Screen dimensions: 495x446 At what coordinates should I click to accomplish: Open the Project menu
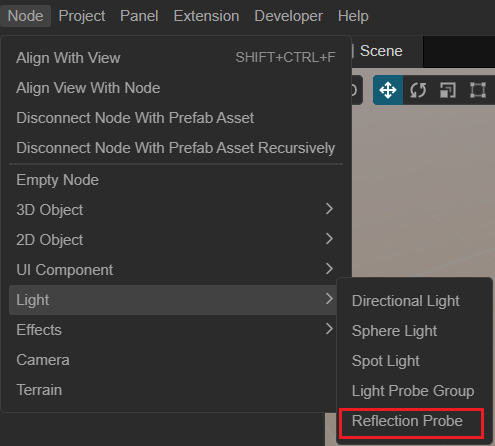pyautogui.click(x=82, y=16)
